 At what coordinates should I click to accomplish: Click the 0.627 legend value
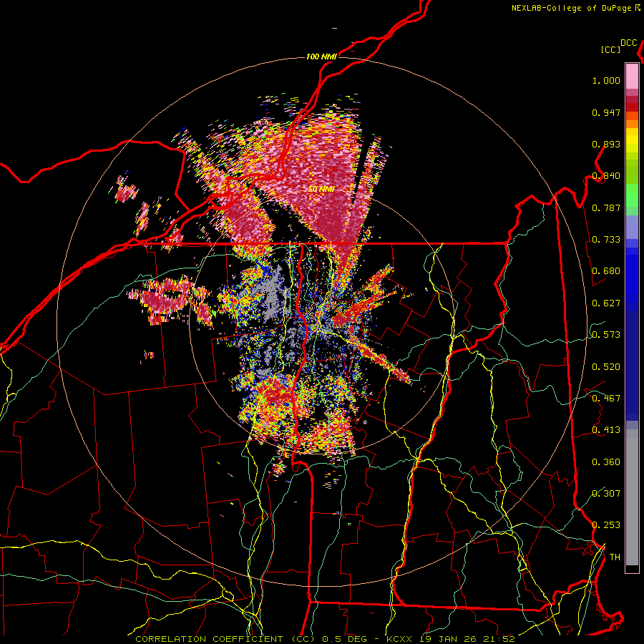(x=606, y=303)
